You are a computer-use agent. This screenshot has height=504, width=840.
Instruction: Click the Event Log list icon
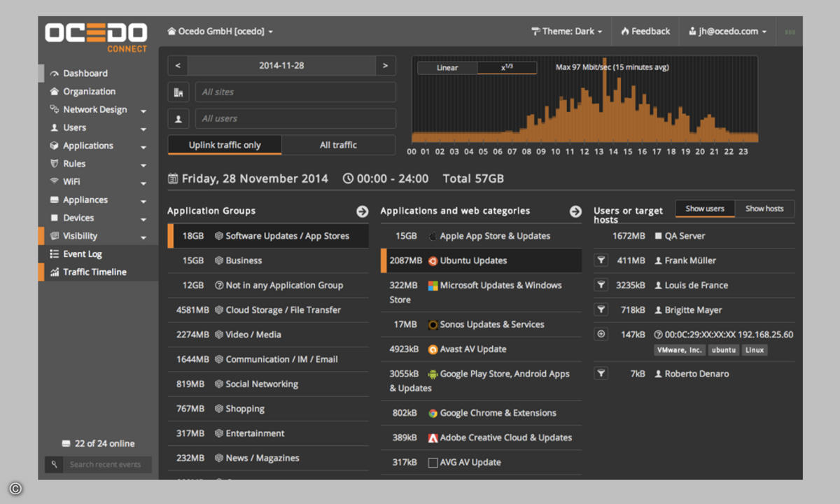coord(55,254)
